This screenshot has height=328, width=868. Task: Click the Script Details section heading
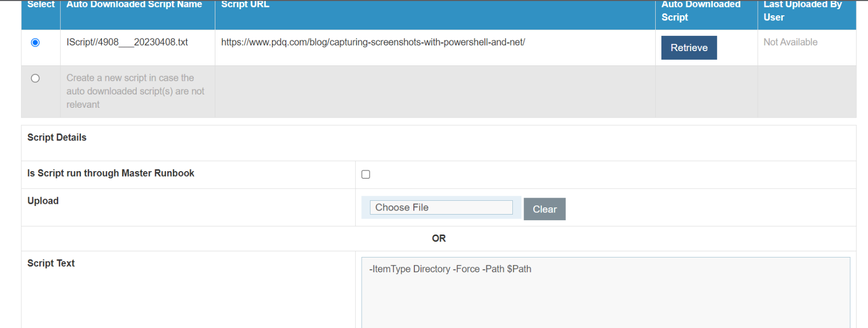(x=57, y=137)
